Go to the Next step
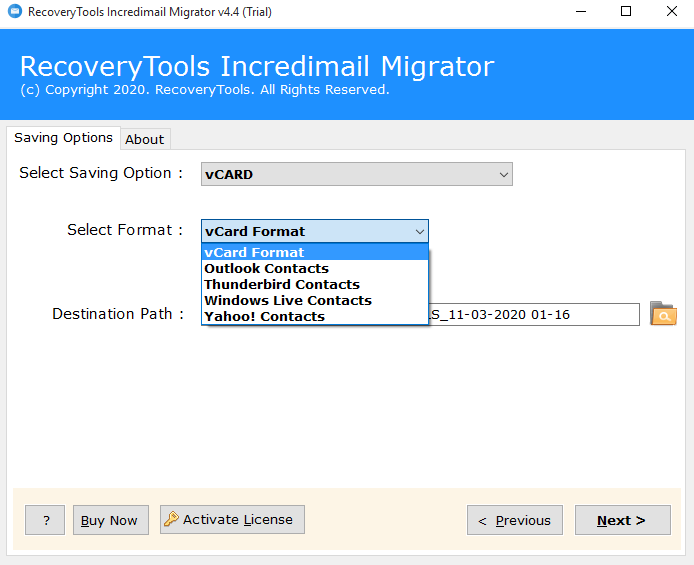The height and width of the screenshot is (565, 694). (x=622, y=520)
